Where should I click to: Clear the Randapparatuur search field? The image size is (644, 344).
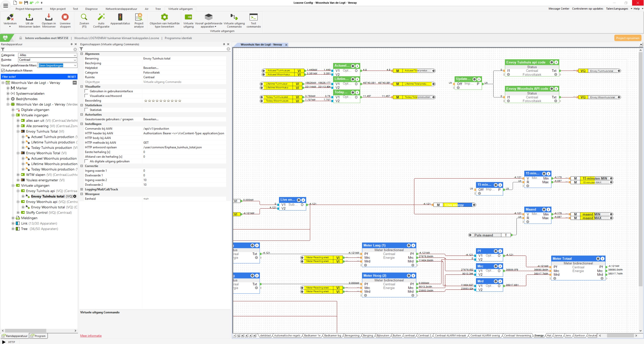click(75, 49)
